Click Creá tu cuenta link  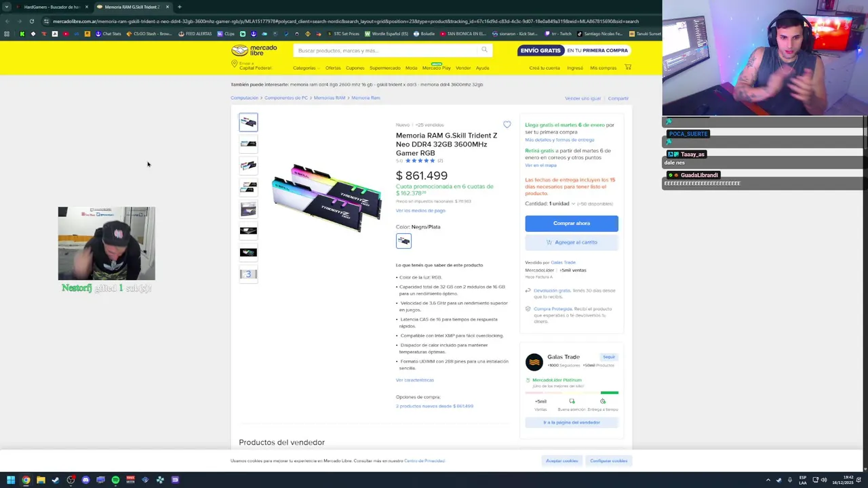coord(545,68)
